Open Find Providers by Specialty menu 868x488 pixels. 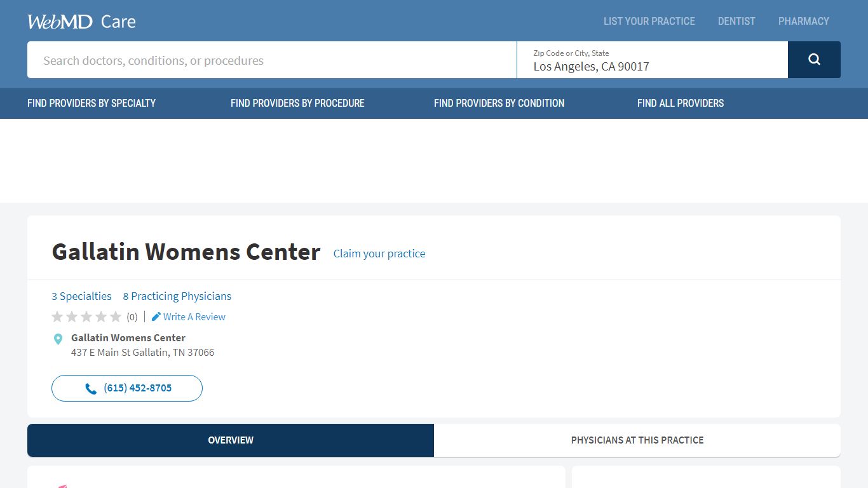[x=92, y=103]
